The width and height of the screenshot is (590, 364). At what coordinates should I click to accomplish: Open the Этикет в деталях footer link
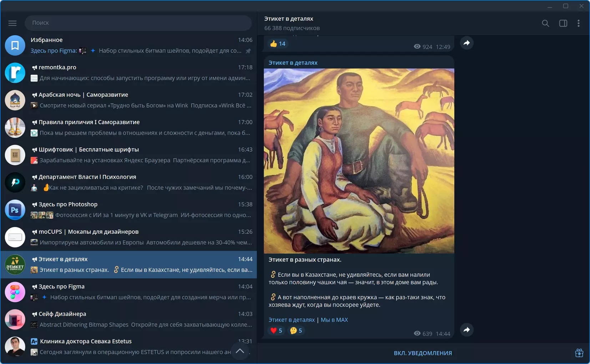coord(292,320)
